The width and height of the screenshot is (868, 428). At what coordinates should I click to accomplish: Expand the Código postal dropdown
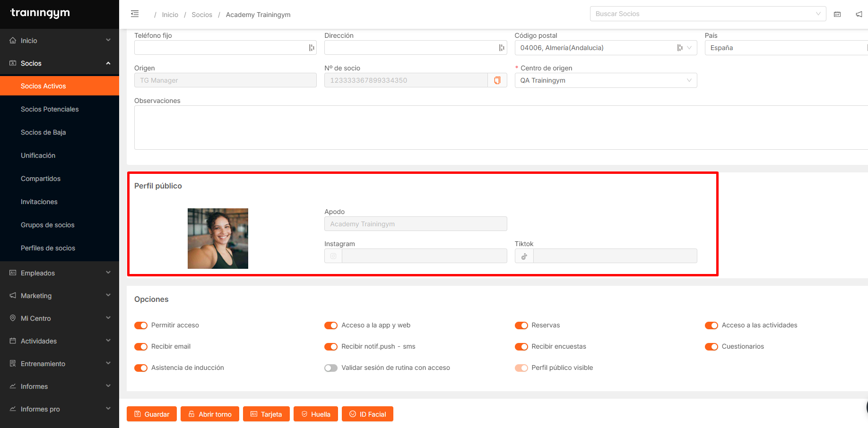(689, 48)
